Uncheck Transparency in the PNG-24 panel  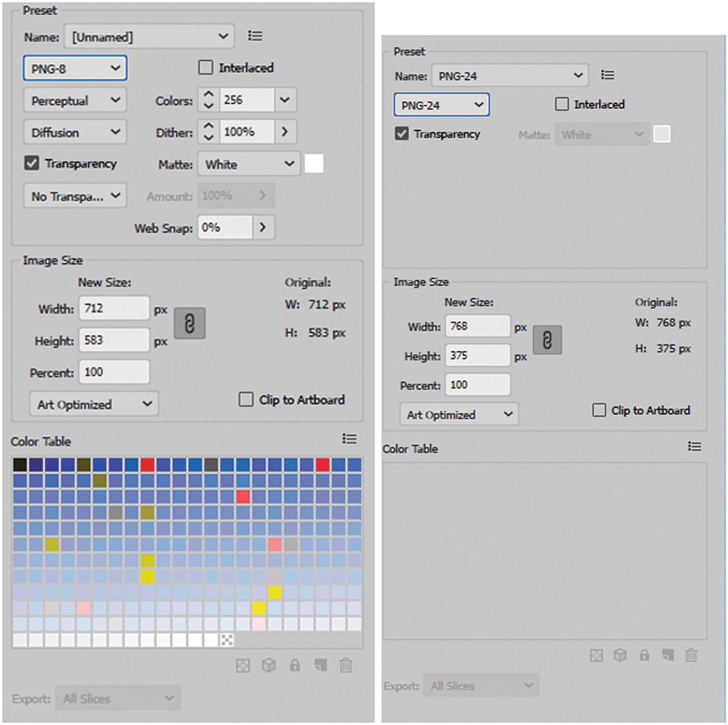(x=402, y=134)
